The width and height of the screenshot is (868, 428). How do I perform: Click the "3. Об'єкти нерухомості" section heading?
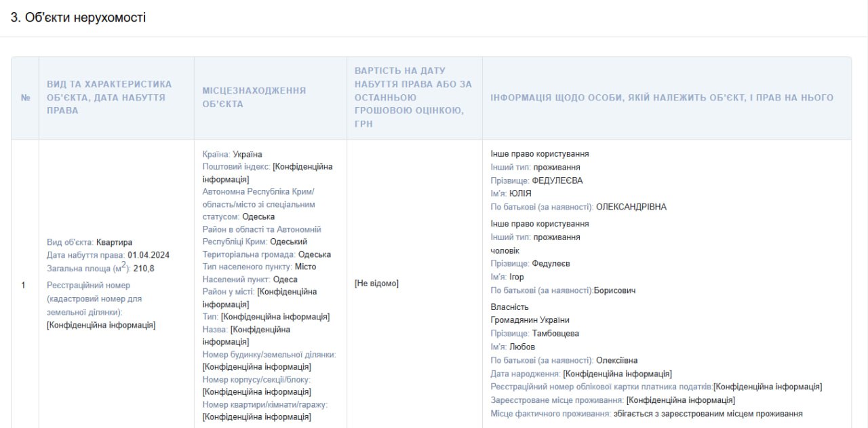pos(78,18)
